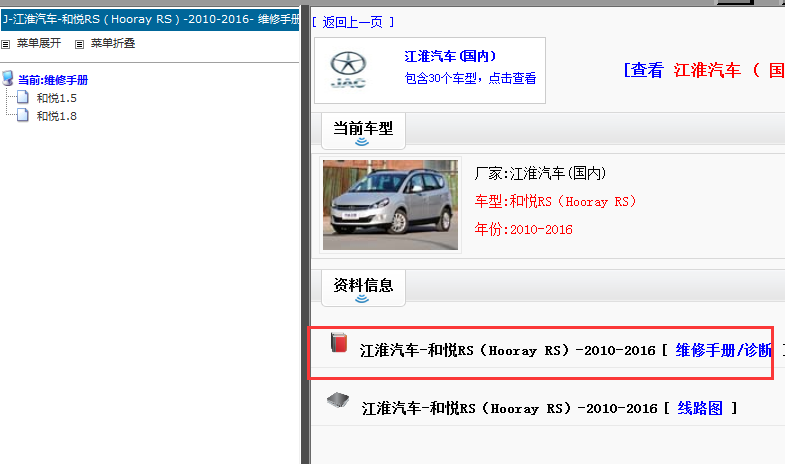Open the 江淮汽车(国内) brand link
Screen dimensions: 785x464
coord(450,56)
